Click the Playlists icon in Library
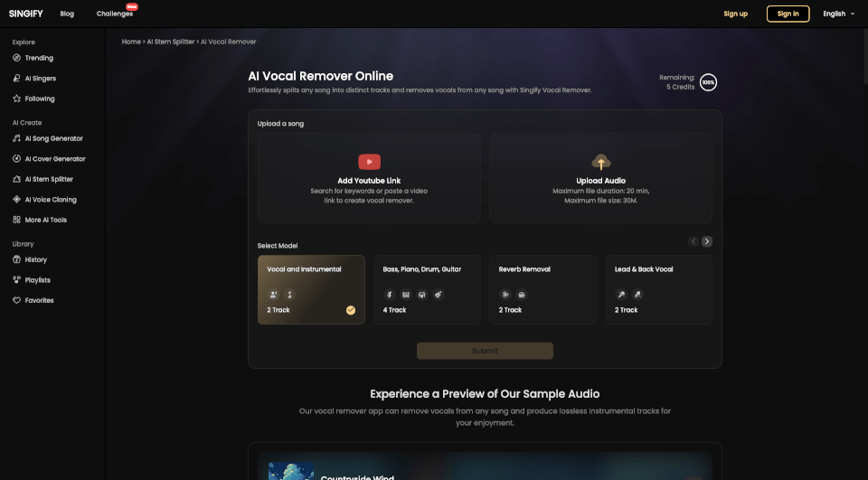The width and height of the screenshot is (868, 480). tap(16, 280)
